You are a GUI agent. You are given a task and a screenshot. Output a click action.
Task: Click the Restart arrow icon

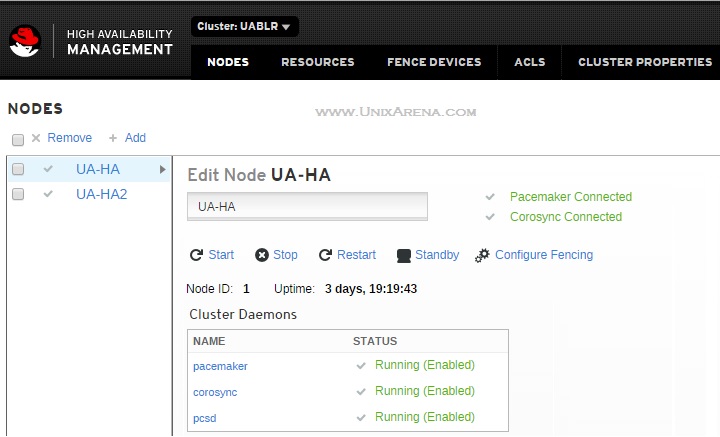326,255
